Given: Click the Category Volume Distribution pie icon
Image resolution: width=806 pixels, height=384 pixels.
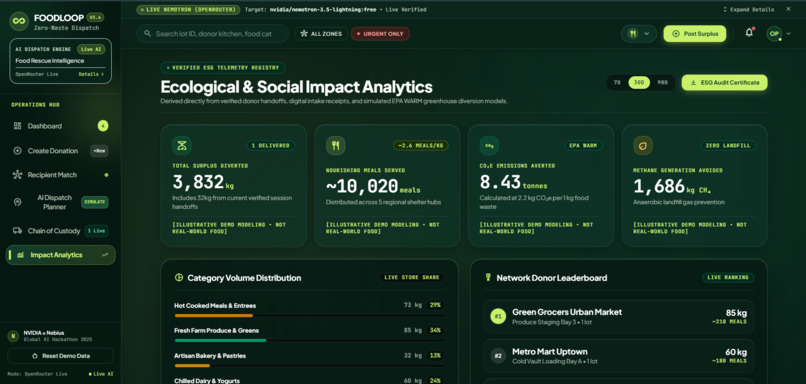Looking at the screenshot, I should tap(179, 278).
